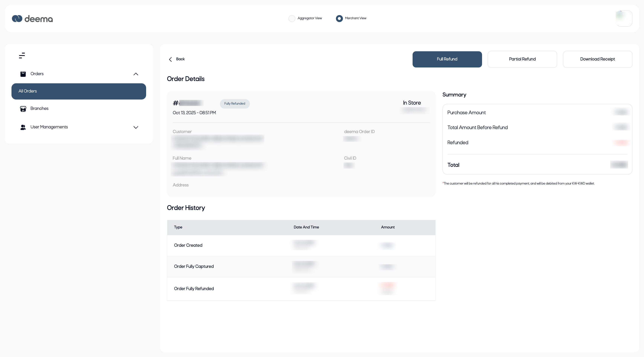Click the Fully Refunded status badge
The height and width of the screenshot is (357, 644).
click(234, 103)
